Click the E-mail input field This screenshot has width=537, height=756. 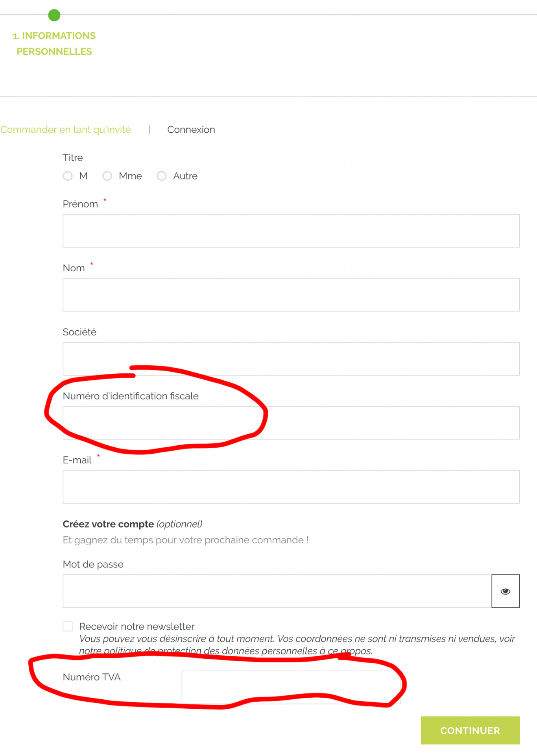291,487
